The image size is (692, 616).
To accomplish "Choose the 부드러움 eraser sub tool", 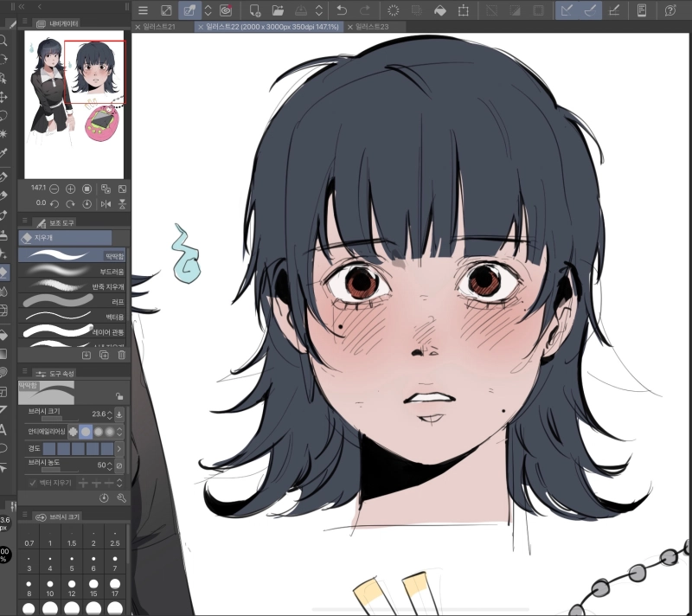I will pos(69,271).
